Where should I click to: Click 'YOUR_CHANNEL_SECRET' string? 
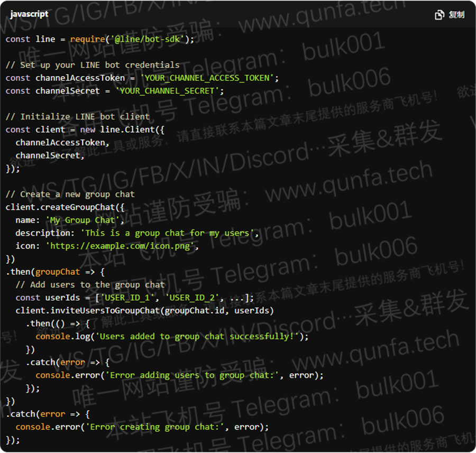(x=167, y=91)
